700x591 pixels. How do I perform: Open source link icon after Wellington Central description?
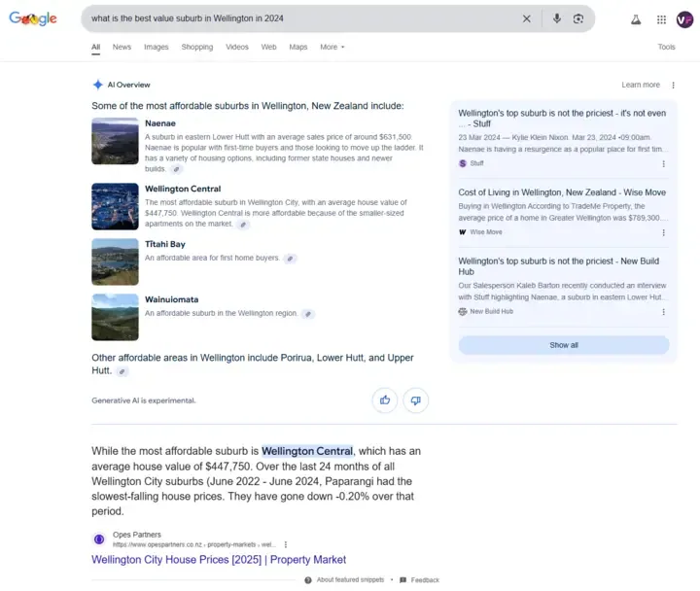click(243, 225)
